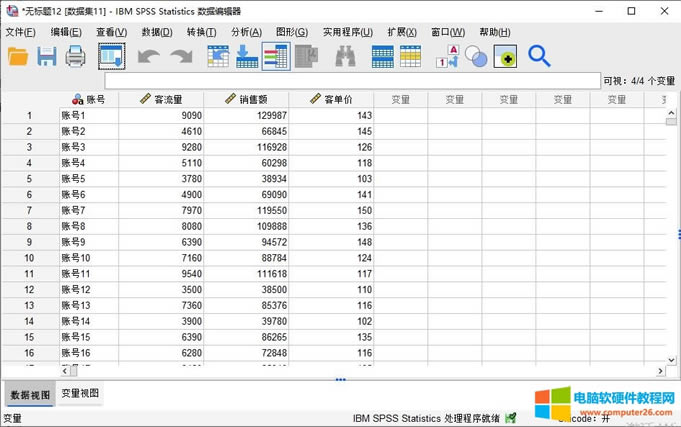Click the binoculars Find icon
The height and width of the screenshot is (427, 681).
(345, 57)
